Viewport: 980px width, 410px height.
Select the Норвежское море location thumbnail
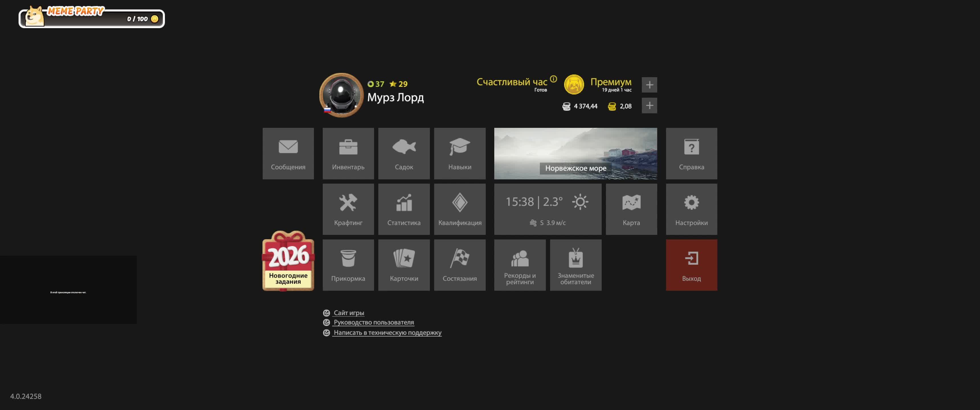click(x=575, y=153)
